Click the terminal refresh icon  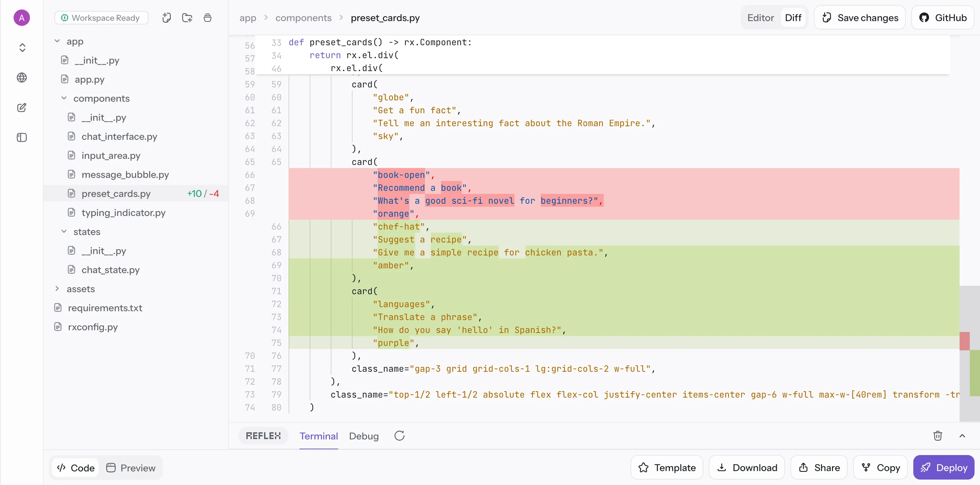coord(399,436)
